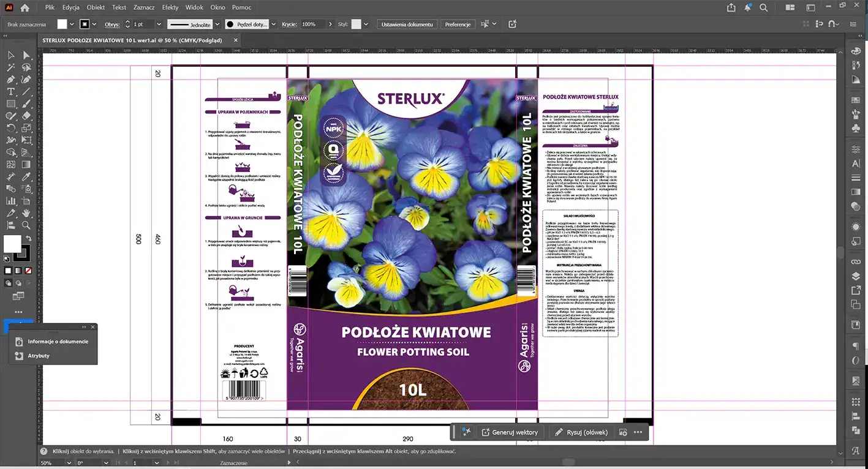The image size is (868, 469).
Task: Swap fill and stroke colors
Action: (28, 238)
